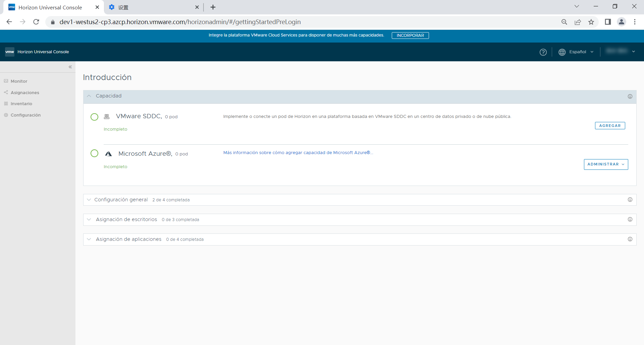Click the '0 de 4 completada' text
Viewport: 644px width, 345px height.
[185, 239]
